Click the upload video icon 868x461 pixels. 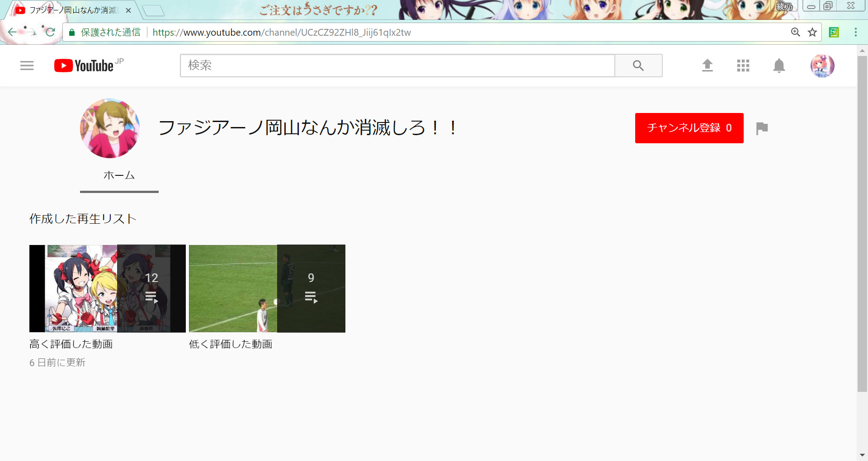pos(707,66)
